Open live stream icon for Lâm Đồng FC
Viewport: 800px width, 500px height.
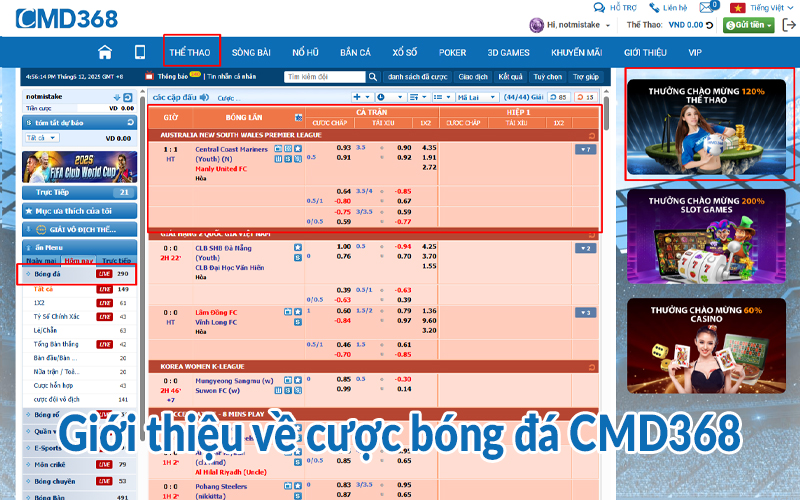click(288, 312)
